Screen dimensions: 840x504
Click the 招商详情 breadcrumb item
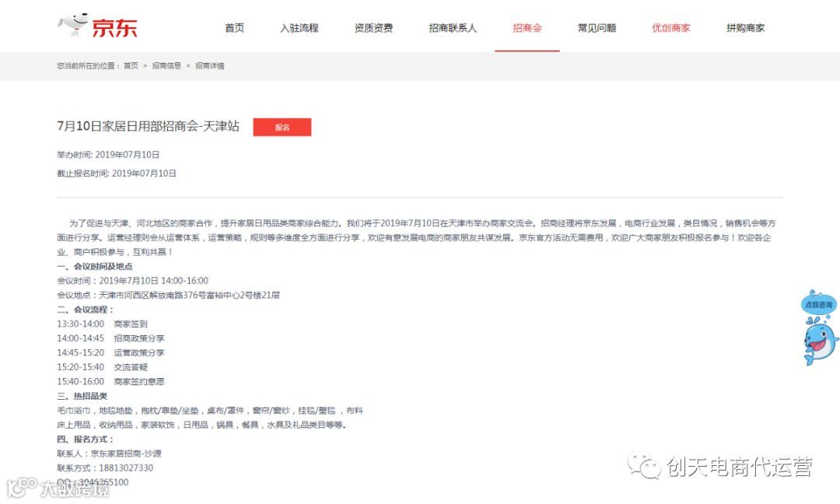click(209, 66)
